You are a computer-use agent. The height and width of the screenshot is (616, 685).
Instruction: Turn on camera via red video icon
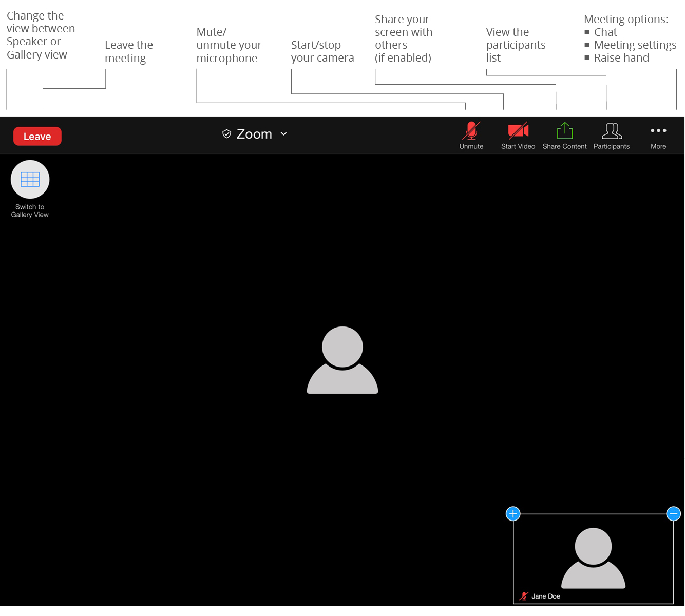point(518,131)
